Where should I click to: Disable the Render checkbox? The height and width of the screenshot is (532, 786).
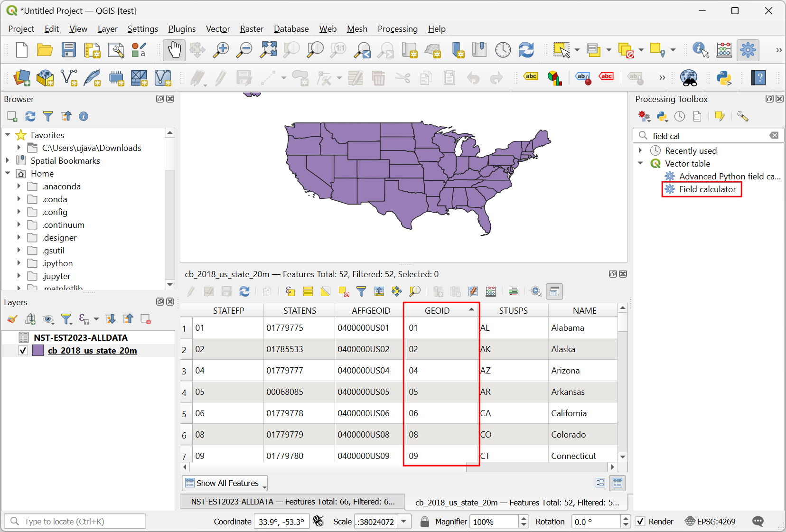point(640,522)
